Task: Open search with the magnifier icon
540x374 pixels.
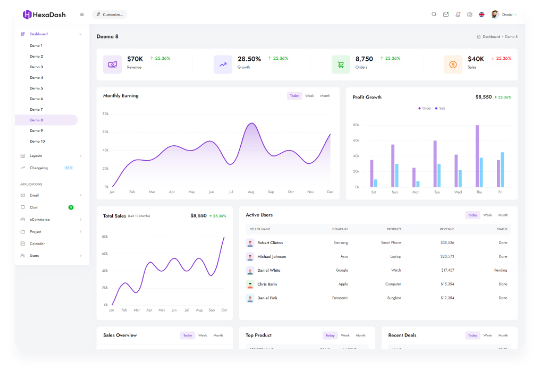Action: pyautogui.click(x=434, y=14)
